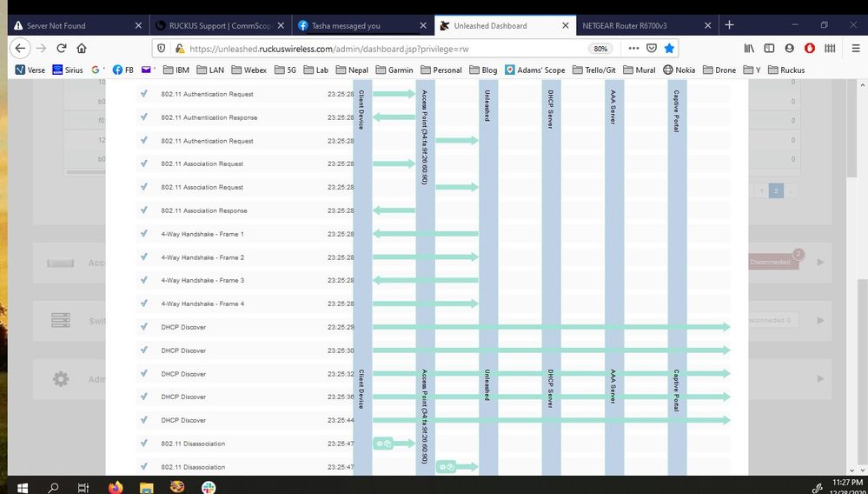Bookmark this page with the star icon
Viewport: 868px width, 494px height.
[x=669, y=49]
